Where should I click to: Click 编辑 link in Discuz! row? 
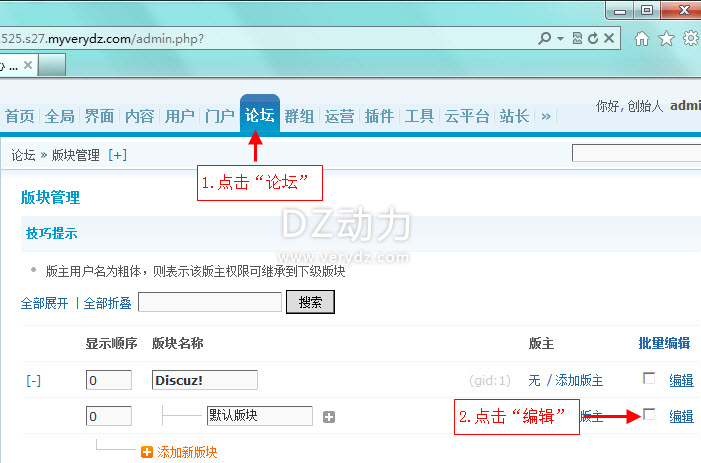681,380
